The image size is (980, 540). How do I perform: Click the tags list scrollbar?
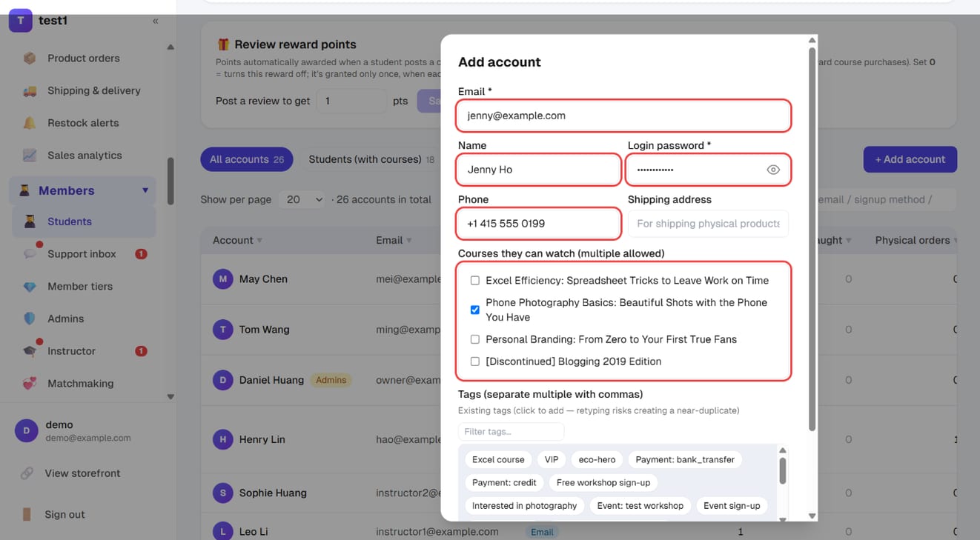[782, 471]
